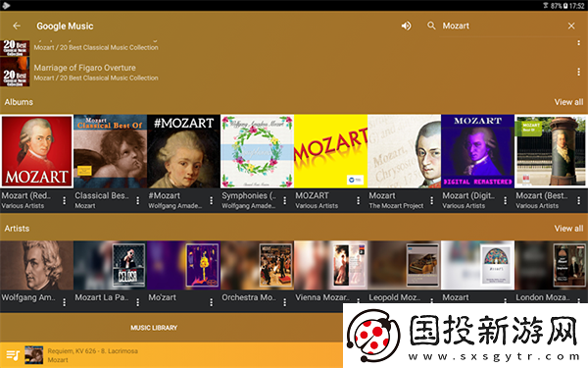Open menu for Orchestra Mo.. artist
The height and width of the screenshot is (368, 588).
click(x=285, y=302)
